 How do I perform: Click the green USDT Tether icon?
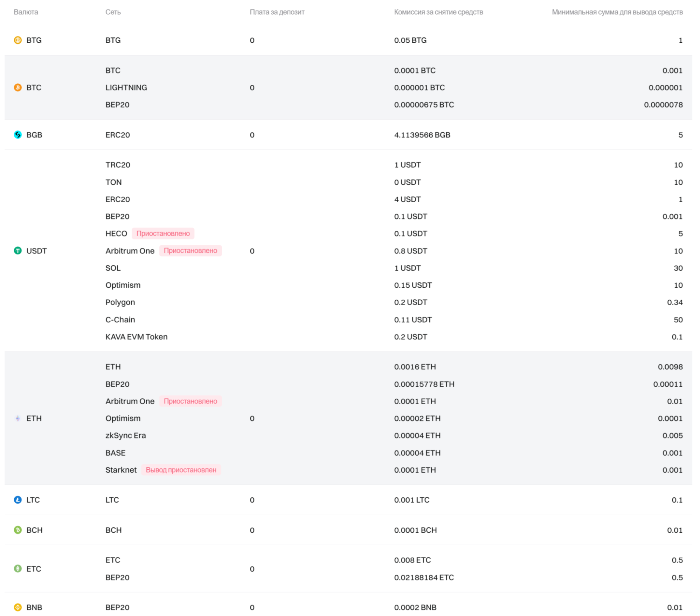point(18,251)
